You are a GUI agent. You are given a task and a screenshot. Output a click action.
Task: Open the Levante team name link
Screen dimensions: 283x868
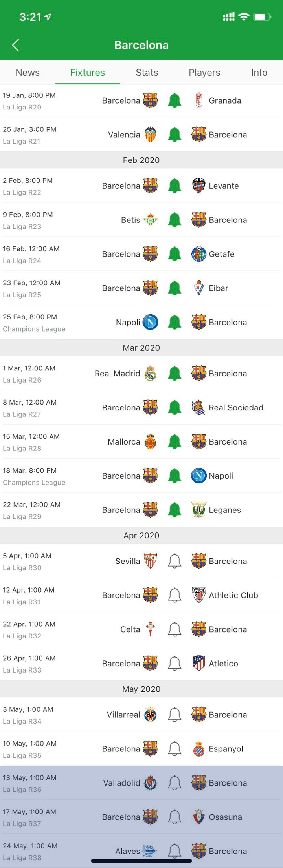[x=224, y=186]
